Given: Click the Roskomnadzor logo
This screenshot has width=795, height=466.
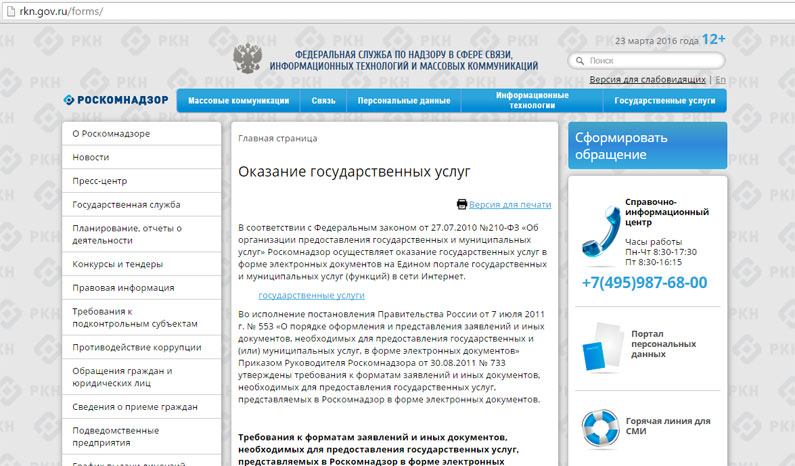Looking at the screenshot, I should 113,101.
